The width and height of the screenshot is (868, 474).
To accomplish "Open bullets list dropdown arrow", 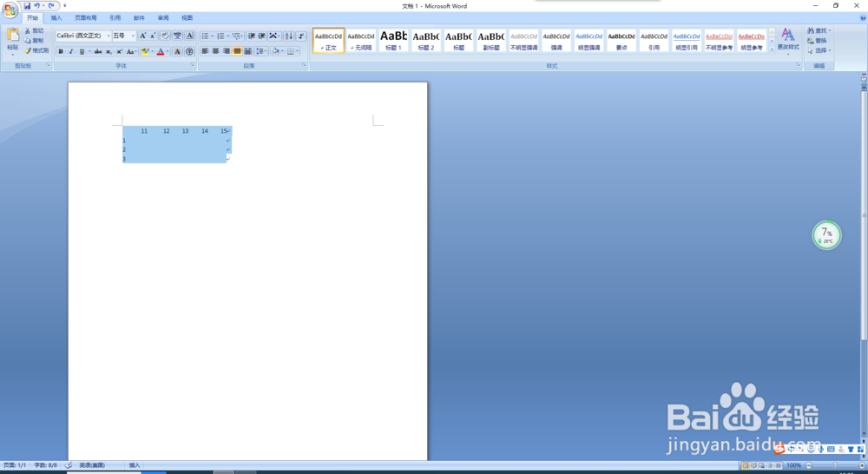I will pos(212,36).
